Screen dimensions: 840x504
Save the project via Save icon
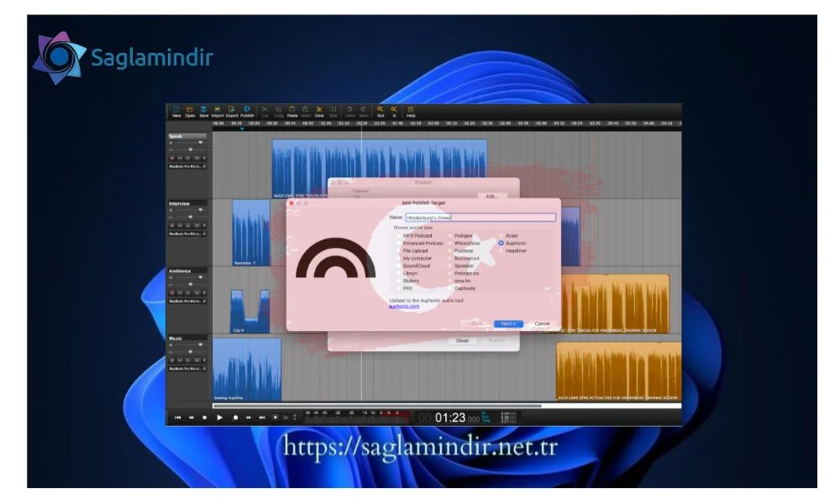click(x=203, y=112)
